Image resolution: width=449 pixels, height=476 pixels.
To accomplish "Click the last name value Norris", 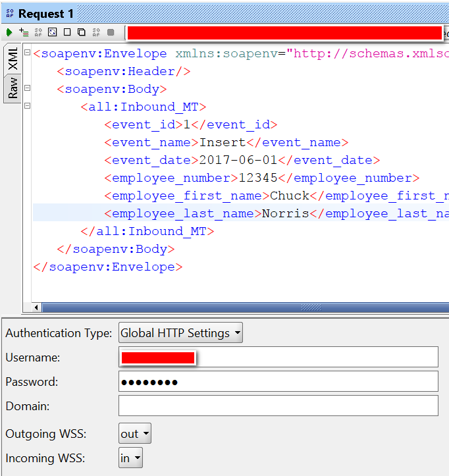I will tap(285, 213).
